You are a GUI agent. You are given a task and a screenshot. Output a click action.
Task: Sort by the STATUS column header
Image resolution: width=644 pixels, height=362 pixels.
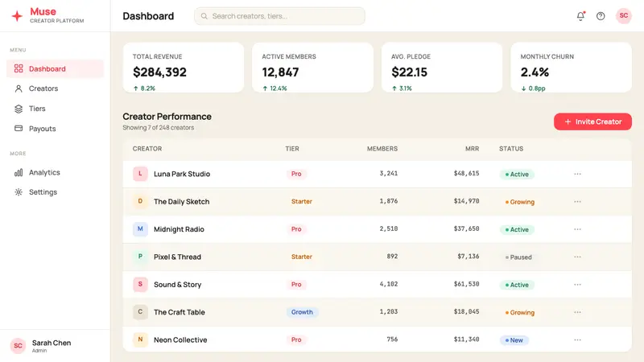pyautogui.click(x=511, y=149)
